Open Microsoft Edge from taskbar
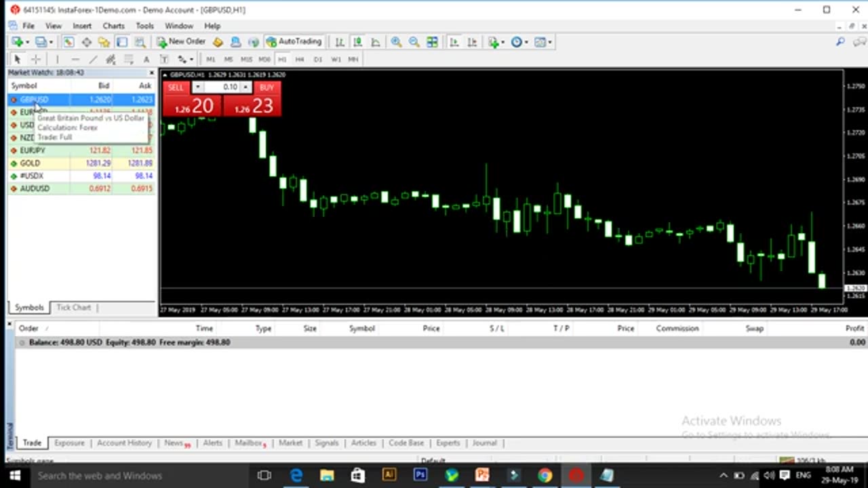Viewport: 868px width, 488px height. pyautogui.click(x=296, y=476)
